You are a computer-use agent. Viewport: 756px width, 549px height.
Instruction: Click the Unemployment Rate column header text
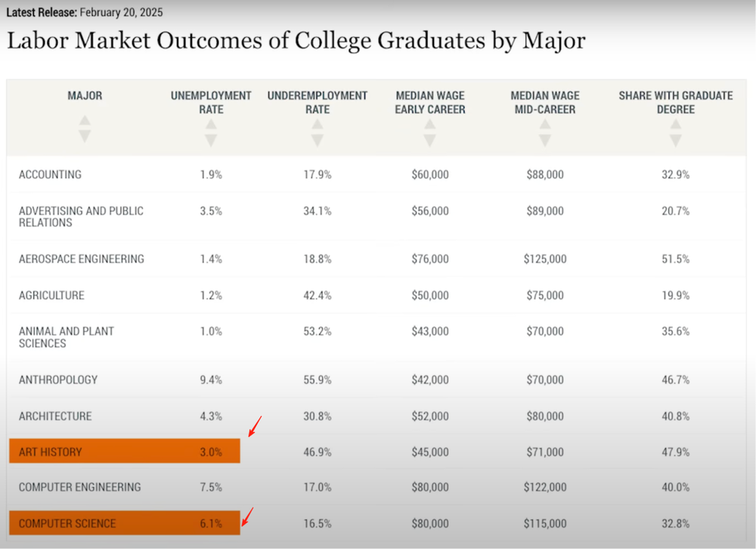pos(211,103)
